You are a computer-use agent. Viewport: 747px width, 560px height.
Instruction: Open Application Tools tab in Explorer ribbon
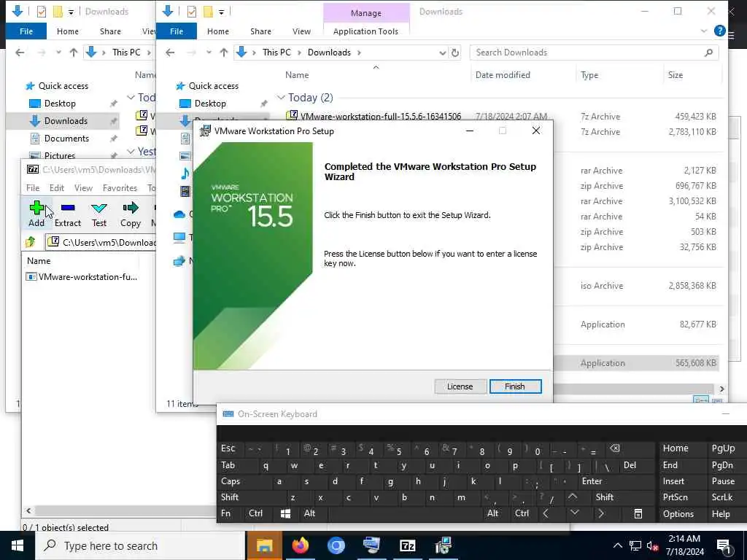pyautogui.click(x=365, y=31)
